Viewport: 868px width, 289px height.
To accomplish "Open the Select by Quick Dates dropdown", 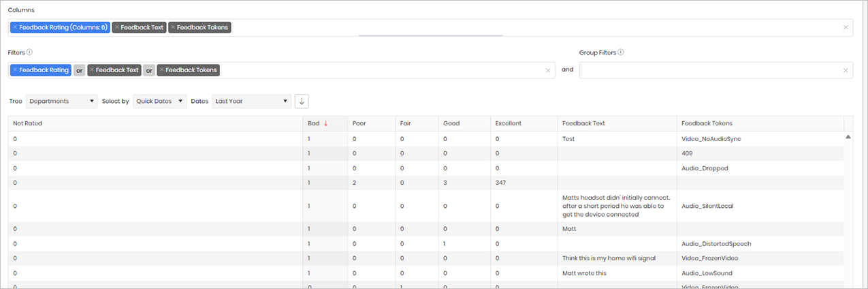I will click(160, 101).
